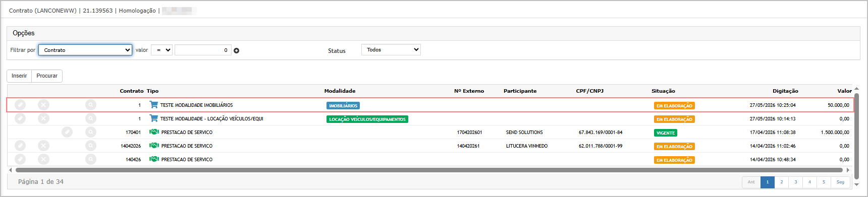The image size is (868, 197).
Task: Go to pagination page 3
Action: (795, 182)
